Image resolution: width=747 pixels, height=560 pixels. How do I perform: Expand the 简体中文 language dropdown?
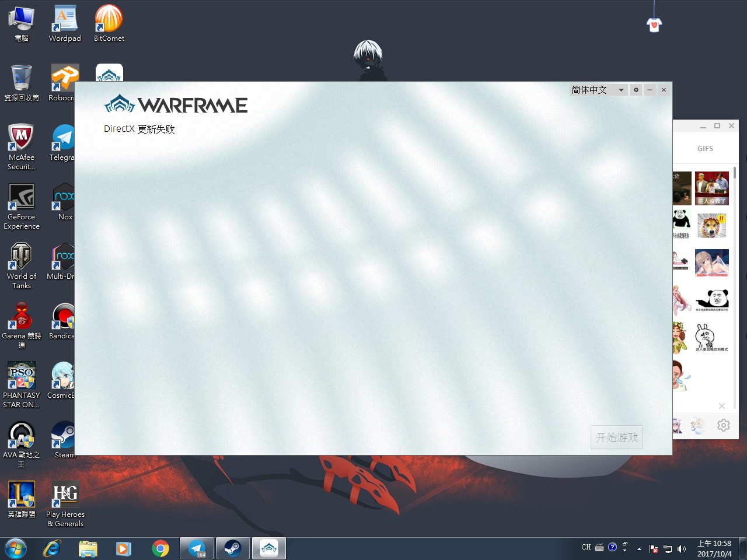598,90
